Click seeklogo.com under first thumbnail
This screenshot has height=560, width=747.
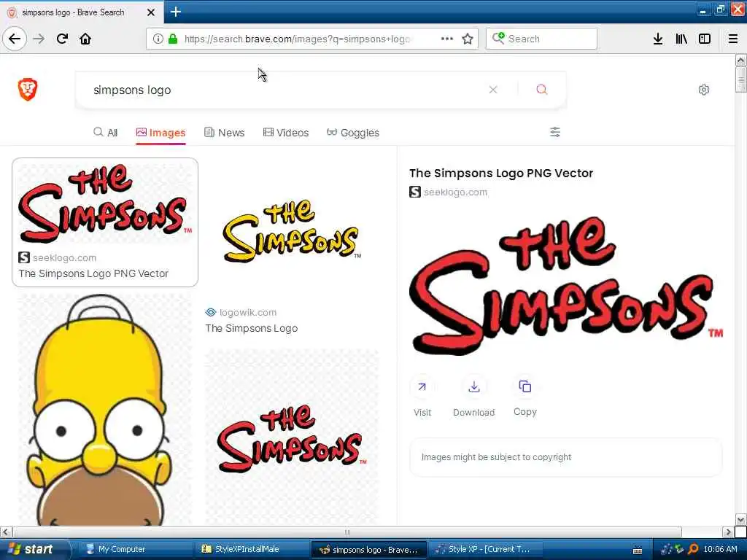tap(64, 257)
